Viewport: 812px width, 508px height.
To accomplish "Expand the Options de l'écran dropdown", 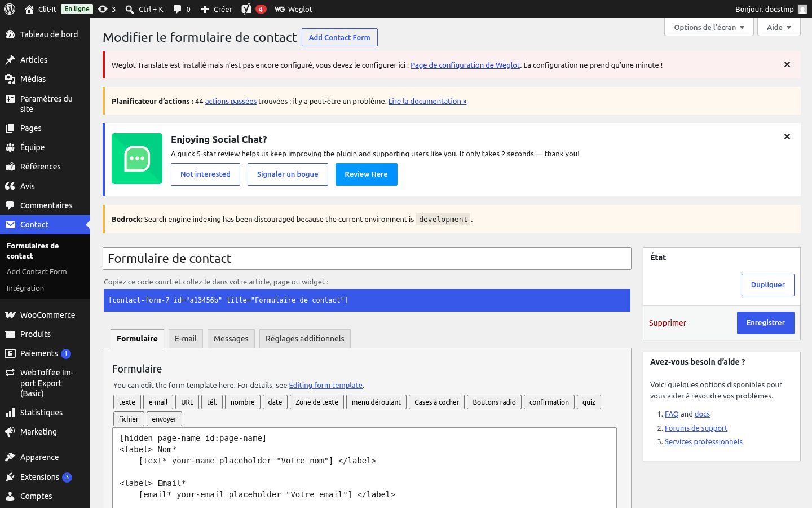I will coord(709,27).
